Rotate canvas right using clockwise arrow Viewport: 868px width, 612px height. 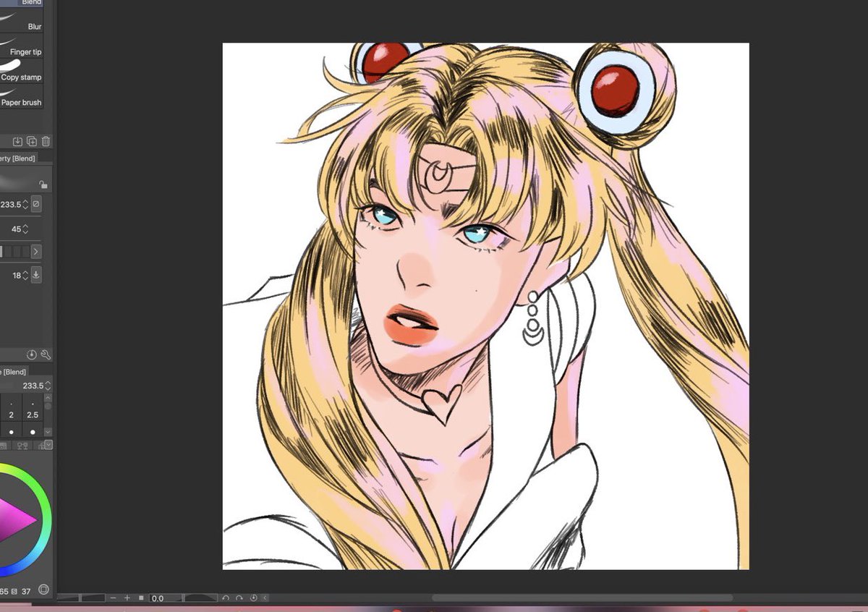(x=239, y=598)
